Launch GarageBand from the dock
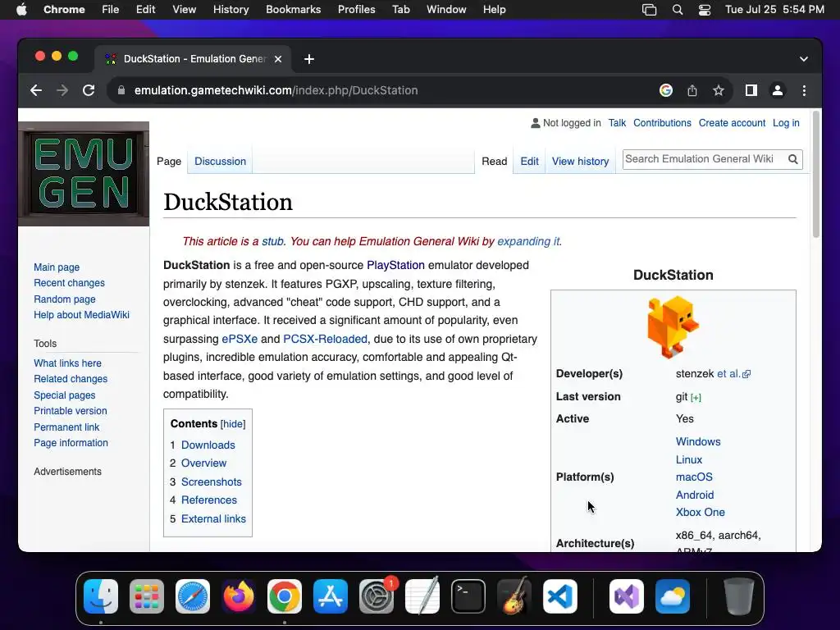The height and width of the screenshot is (630, 840). coord(514,596)
